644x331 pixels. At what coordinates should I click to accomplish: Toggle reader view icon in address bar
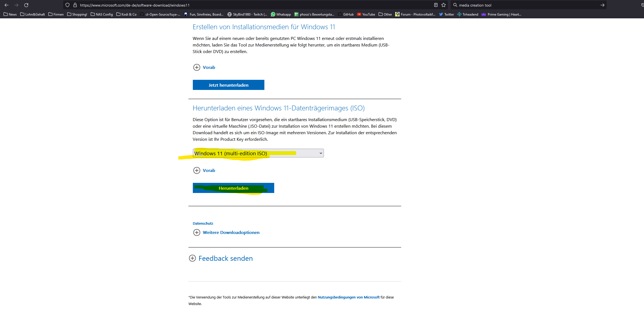tap(436, 5)
